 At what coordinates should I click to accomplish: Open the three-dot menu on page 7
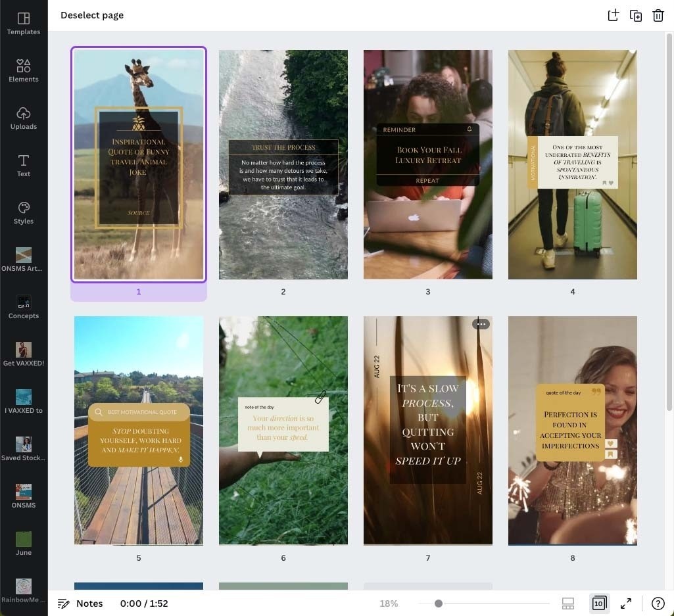click(x=481, y=324)
